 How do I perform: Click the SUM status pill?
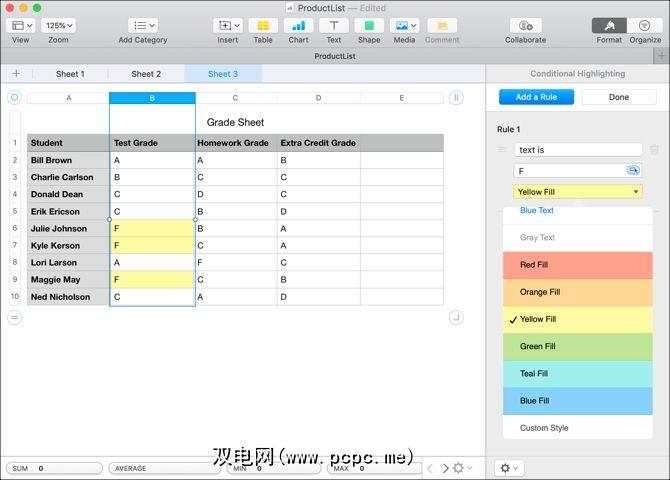(54, 468)
